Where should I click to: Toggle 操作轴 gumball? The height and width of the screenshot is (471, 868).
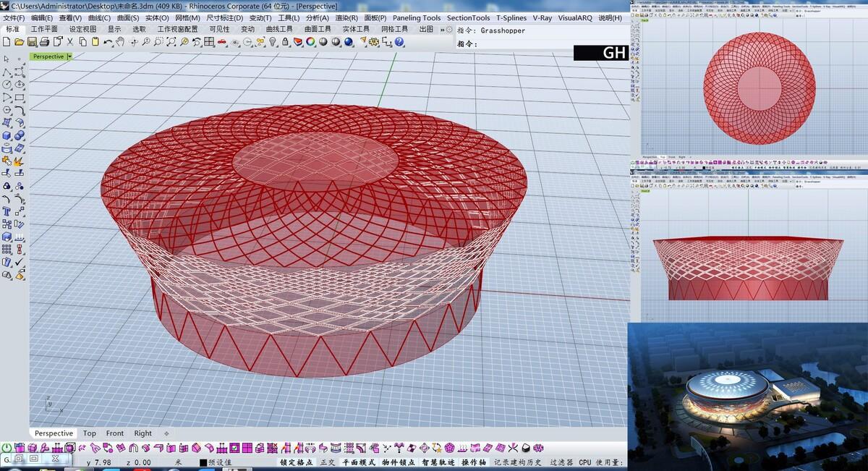tap(474, 462)
